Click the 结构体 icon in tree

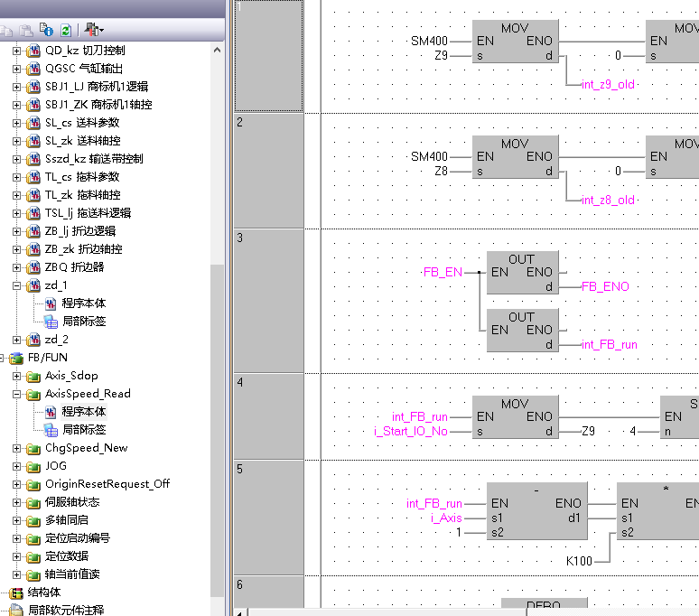point(15,593)
